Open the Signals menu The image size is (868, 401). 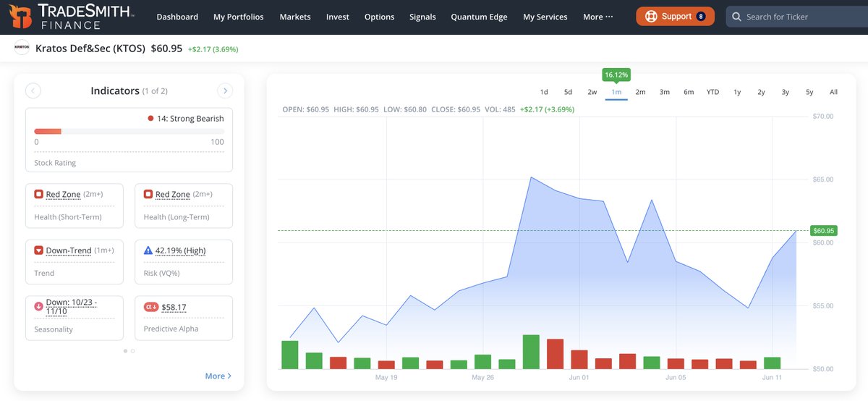pos(422,17)
